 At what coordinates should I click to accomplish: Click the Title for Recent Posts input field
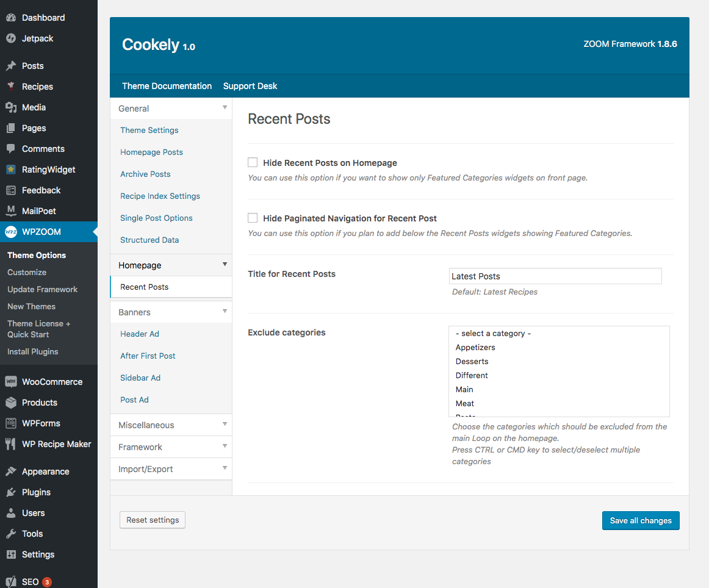point(555,276)
